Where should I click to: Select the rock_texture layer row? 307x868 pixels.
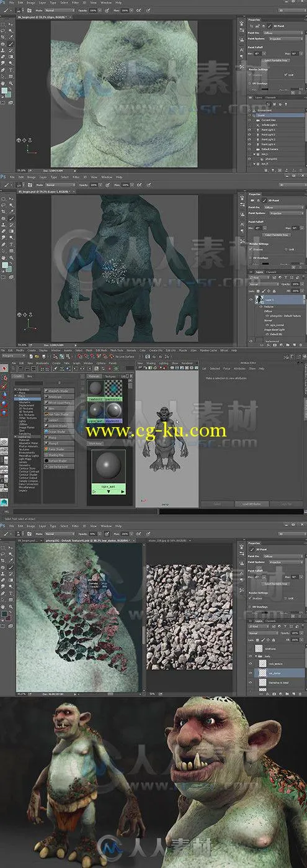coord(279,664)
